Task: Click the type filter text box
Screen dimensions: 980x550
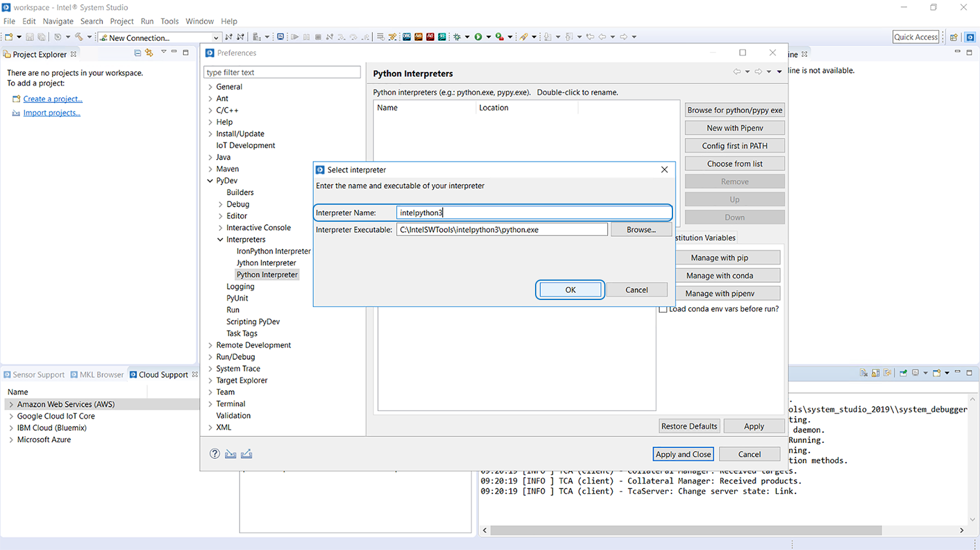Action: pos(282,72)
